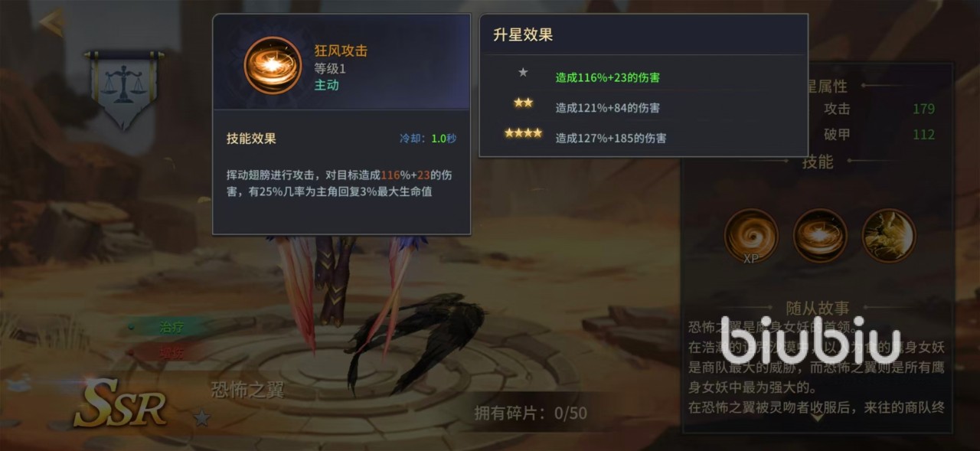Tap the back arrow icon
Image resolution: width=980 pixels, height=451 pixels.
pos(52,21)
